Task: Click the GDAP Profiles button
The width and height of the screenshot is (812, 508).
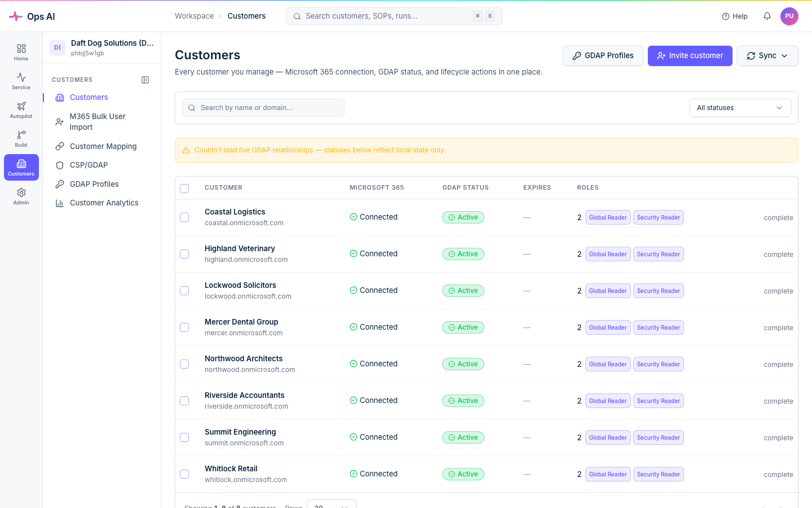Action: click(603, 56)
